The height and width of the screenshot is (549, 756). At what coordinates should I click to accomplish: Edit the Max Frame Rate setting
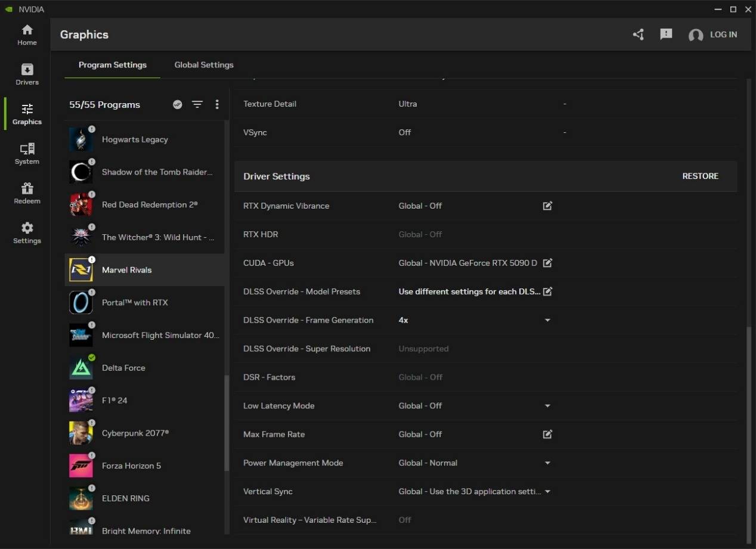pyautogui.click(x=547, y=435)
